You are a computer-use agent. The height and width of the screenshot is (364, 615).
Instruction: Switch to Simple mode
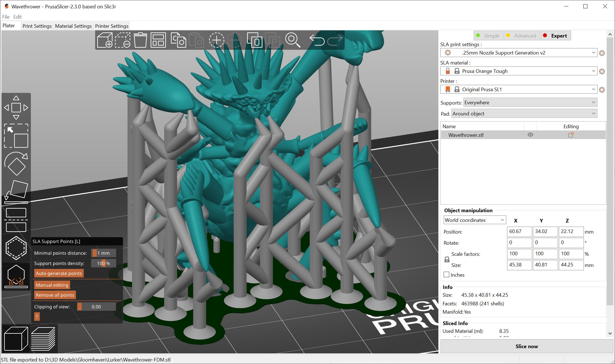coord(488,36)
